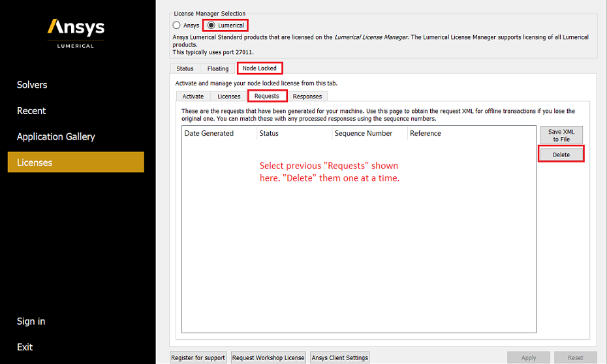Click the Save XML to File button
The image size is (607, 364).
561,136
